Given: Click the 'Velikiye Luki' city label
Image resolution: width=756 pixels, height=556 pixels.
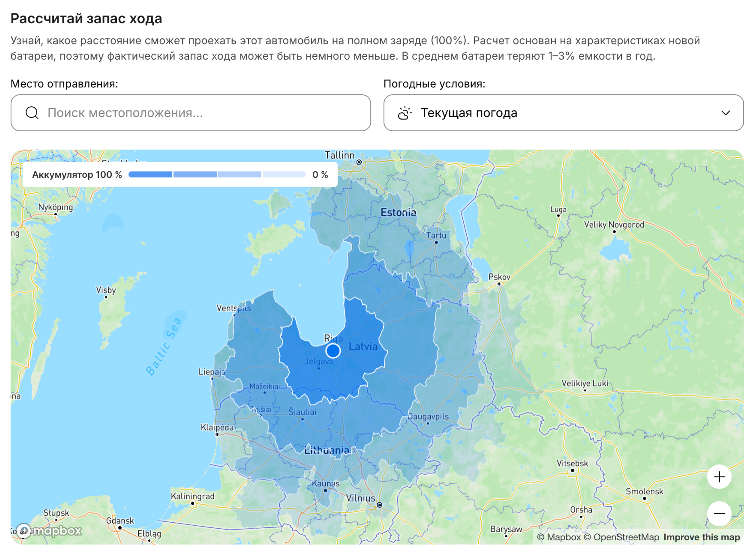Looking at the screenshot, I should click(585, 383).
